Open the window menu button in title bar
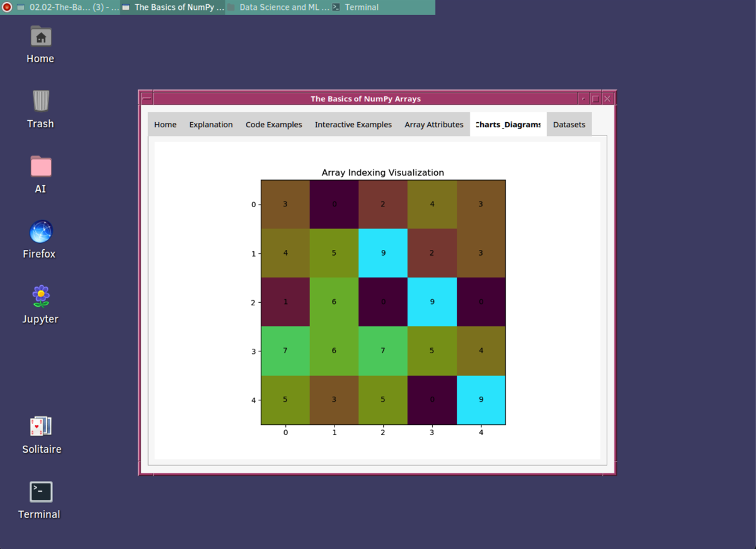Screen dimensions: 756x549 tap(146, 99)
